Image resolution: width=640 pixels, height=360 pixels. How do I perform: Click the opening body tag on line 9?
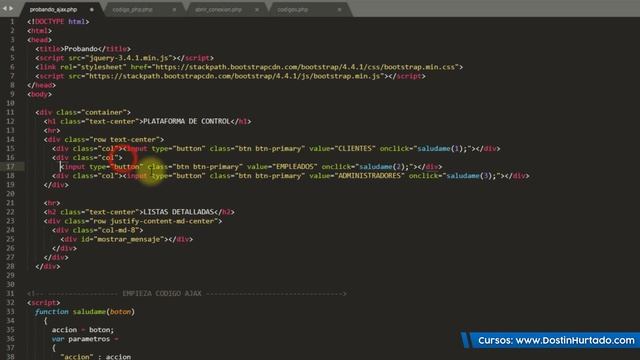pos(40,94)
